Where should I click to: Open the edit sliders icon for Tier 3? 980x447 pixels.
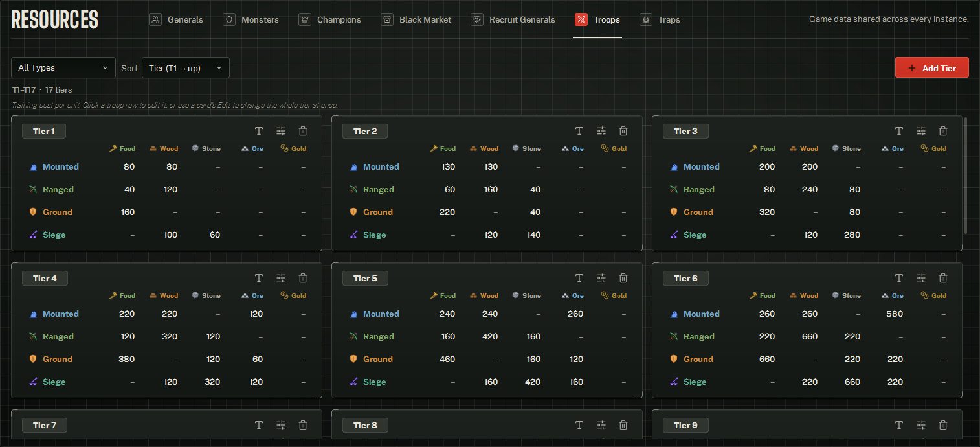pos(921,131)
